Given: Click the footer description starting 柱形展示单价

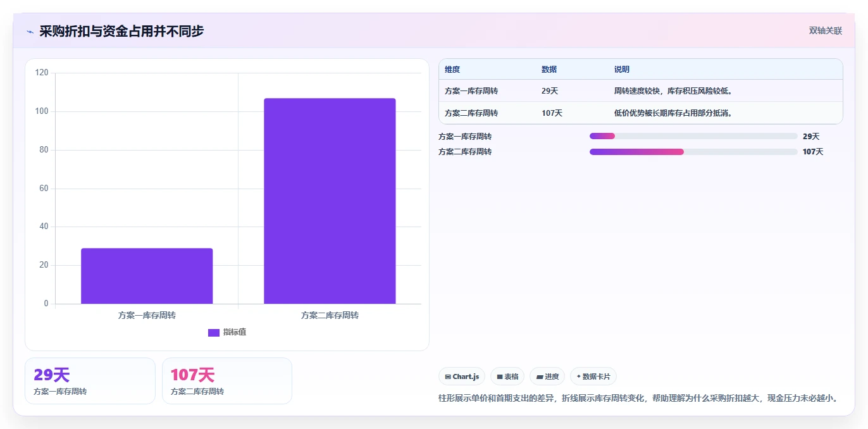Looking at the screenshot, I should tap(639, 399).
